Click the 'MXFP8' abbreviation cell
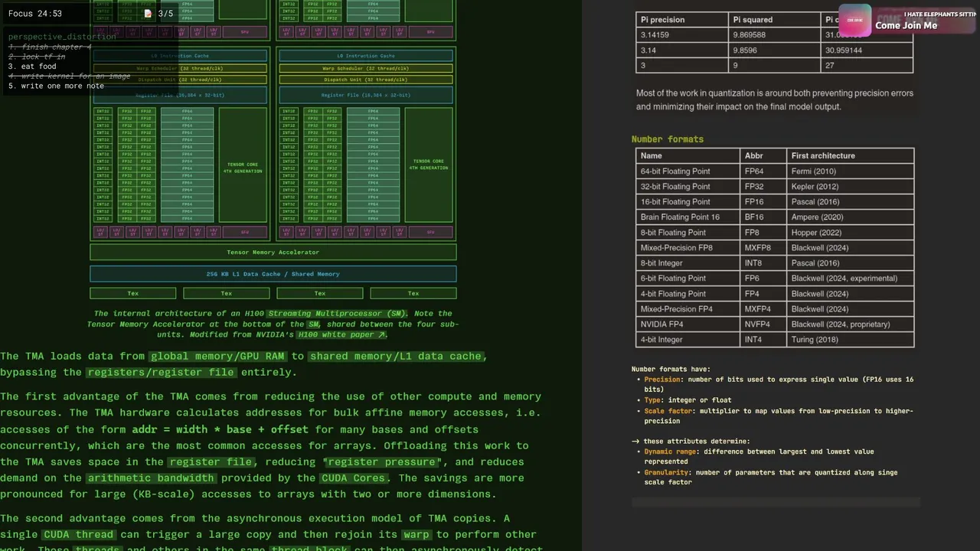 click(x=764, y=247)
